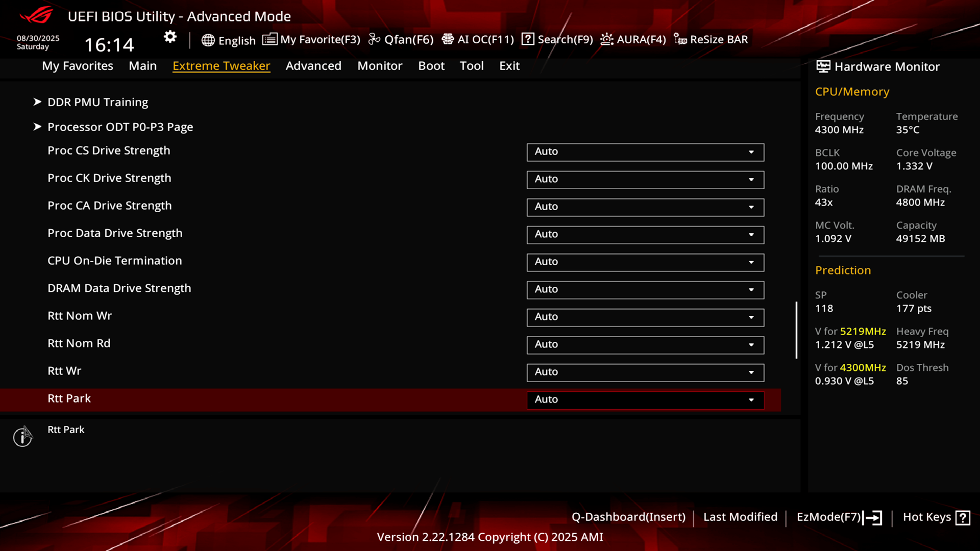
Task: Switch to the Monitor tab
Action: point(380,66)
